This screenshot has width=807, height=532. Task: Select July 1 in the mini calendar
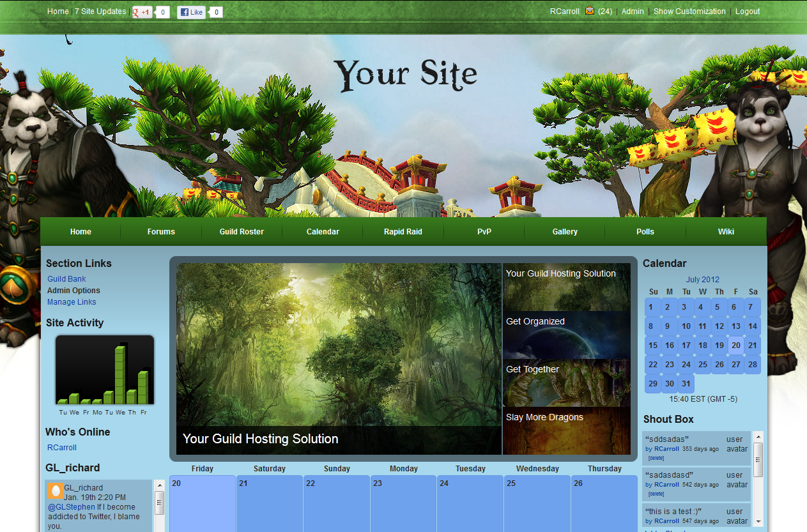pos(653,307)
